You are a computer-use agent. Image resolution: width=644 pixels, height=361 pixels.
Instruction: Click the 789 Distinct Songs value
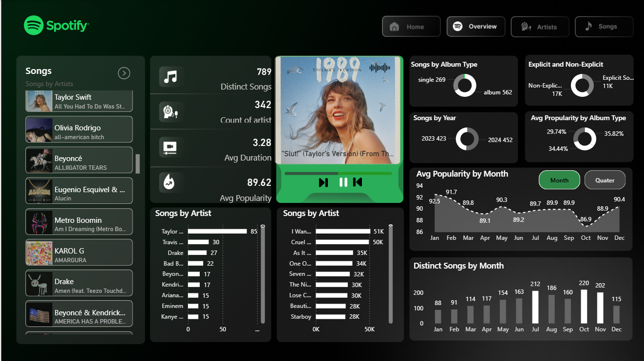click(x=264, y=72)
